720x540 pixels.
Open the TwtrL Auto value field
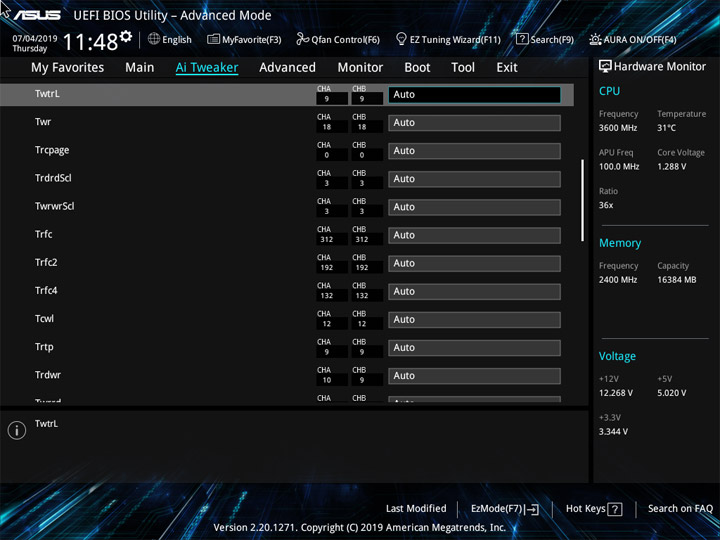pos(474,95)
